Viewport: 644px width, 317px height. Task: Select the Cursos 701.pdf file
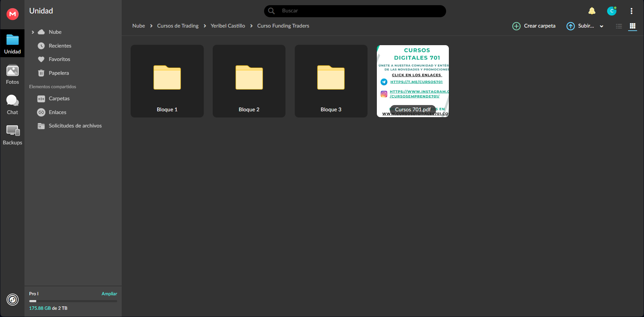point(413,81)
